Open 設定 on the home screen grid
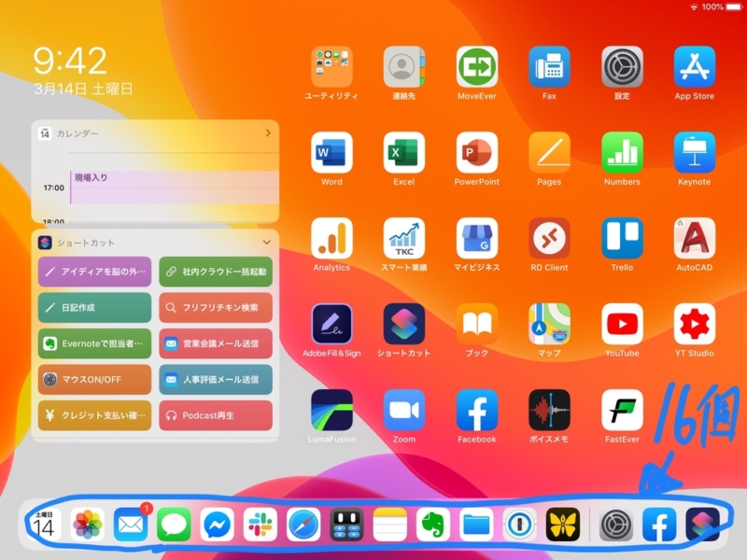 click(622, 66)
